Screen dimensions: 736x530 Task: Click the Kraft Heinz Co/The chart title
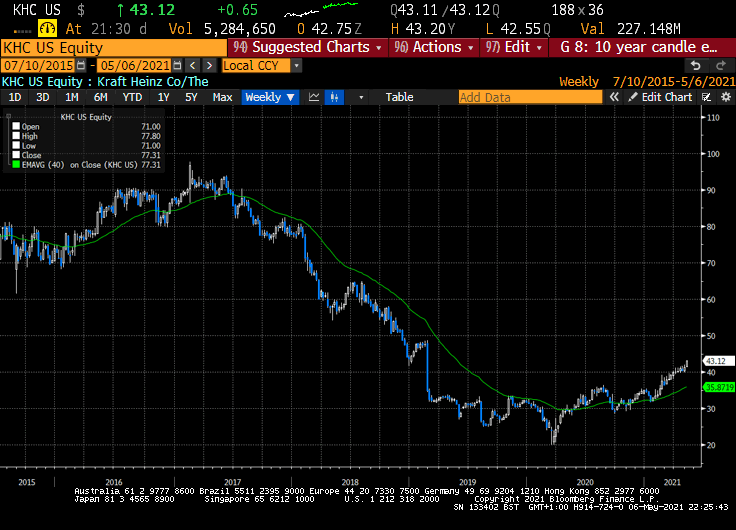[x=153, y=82]
